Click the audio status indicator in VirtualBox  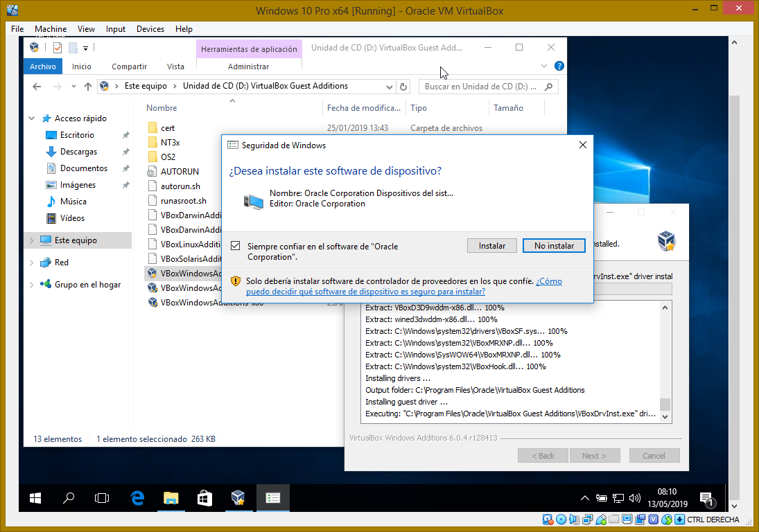[x=574, y=520]
